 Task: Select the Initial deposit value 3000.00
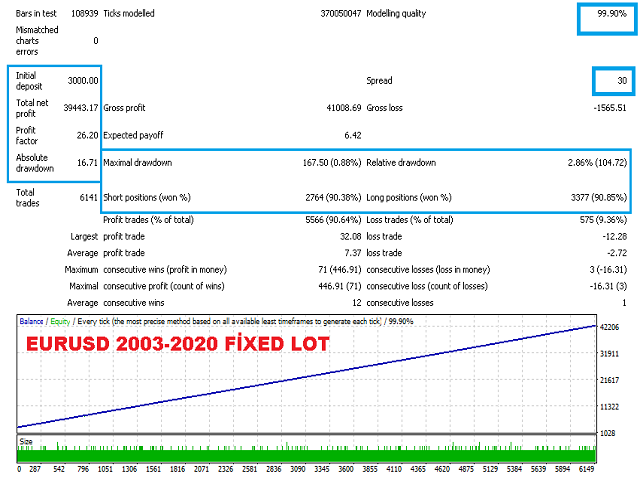83,81
